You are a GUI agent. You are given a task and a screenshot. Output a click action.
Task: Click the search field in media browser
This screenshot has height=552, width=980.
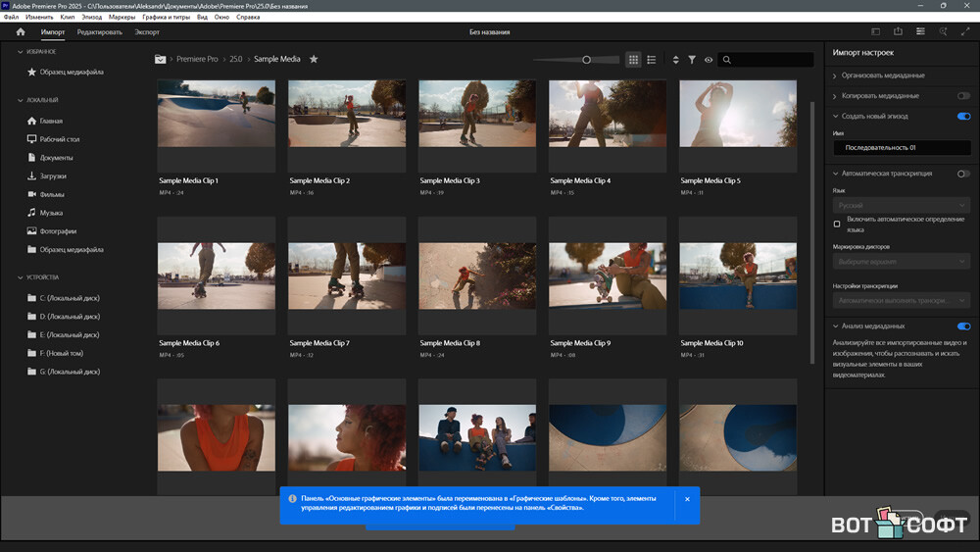[765, 60]
